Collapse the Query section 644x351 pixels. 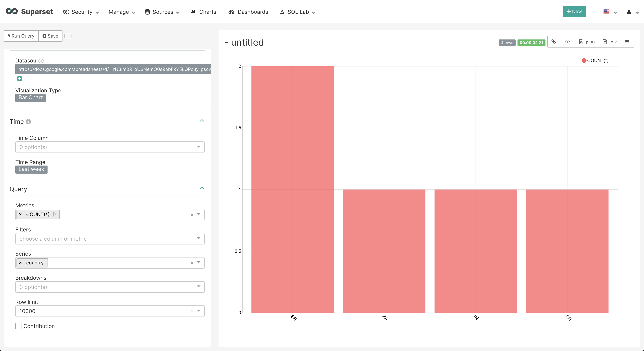pos(202,188)
